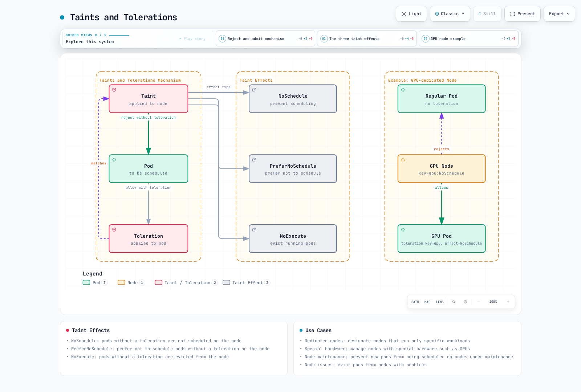This screenshot has width=581, height=392.
Task: Click the 'allow with toleration' edge label
Action: click(x=149, y=188)
